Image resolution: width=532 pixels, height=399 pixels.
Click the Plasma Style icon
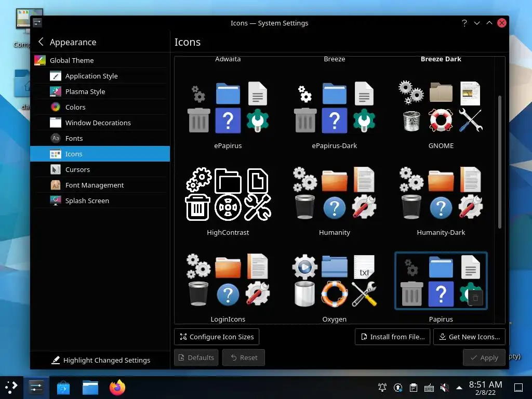[x=55, y=91]
